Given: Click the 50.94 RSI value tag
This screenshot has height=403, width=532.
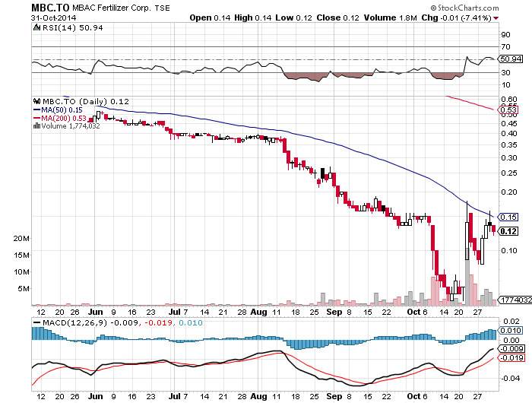Looking at the screenshot, I should (508, 58).
